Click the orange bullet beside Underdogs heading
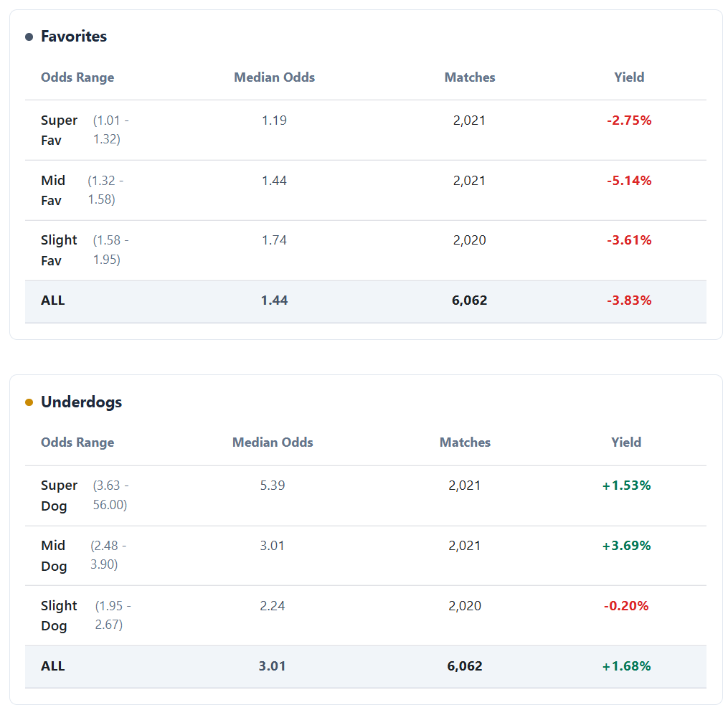The image size is (728, 715). (29, 402)
